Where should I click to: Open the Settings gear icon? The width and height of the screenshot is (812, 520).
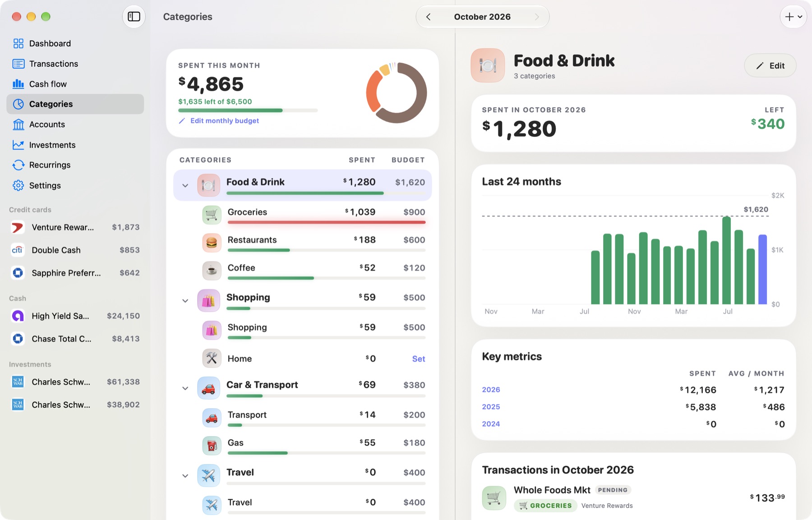[x=18, y=185]
